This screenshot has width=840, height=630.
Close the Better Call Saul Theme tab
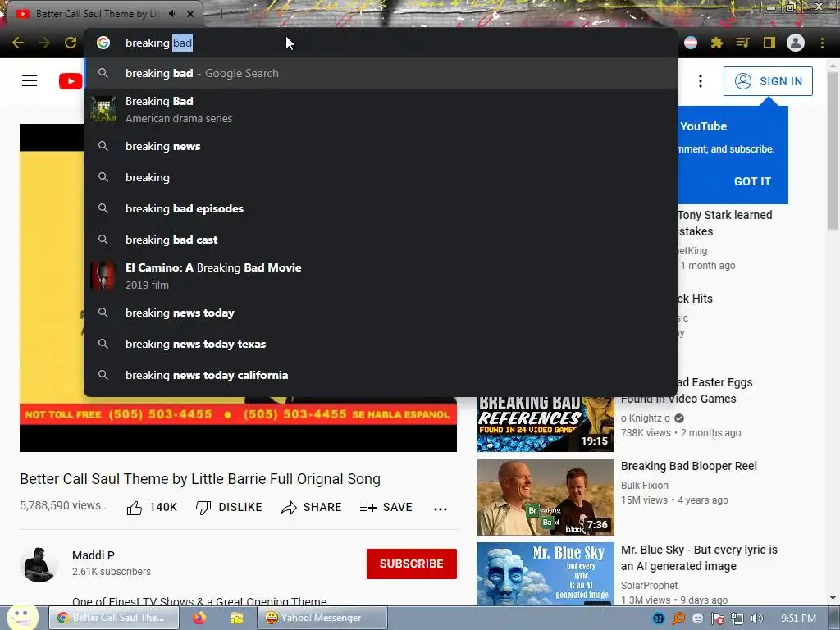(190, 13)
